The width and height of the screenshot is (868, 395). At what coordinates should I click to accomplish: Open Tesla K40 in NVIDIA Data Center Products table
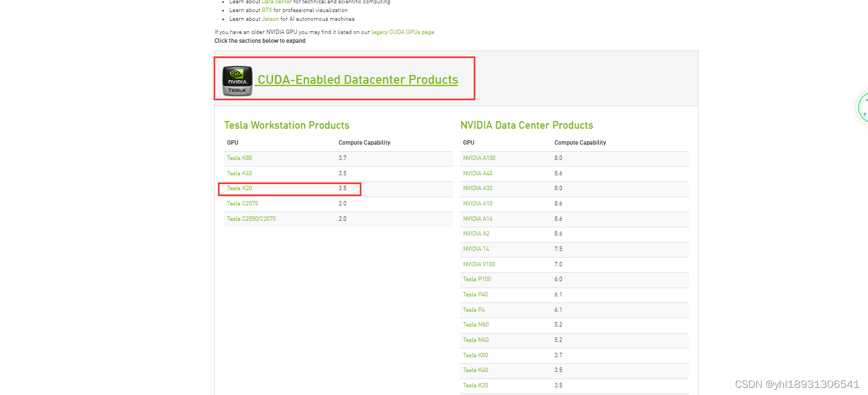[x=475, y=370]
